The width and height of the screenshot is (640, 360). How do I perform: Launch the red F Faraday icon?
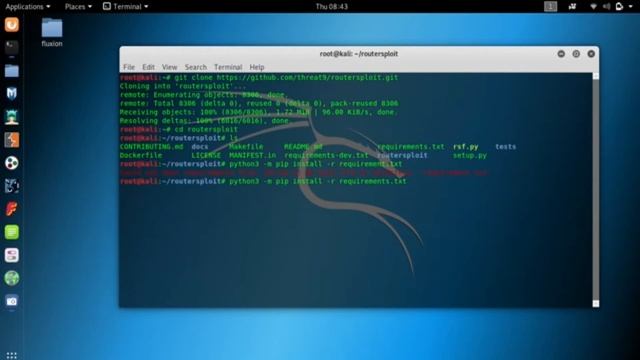11,209
